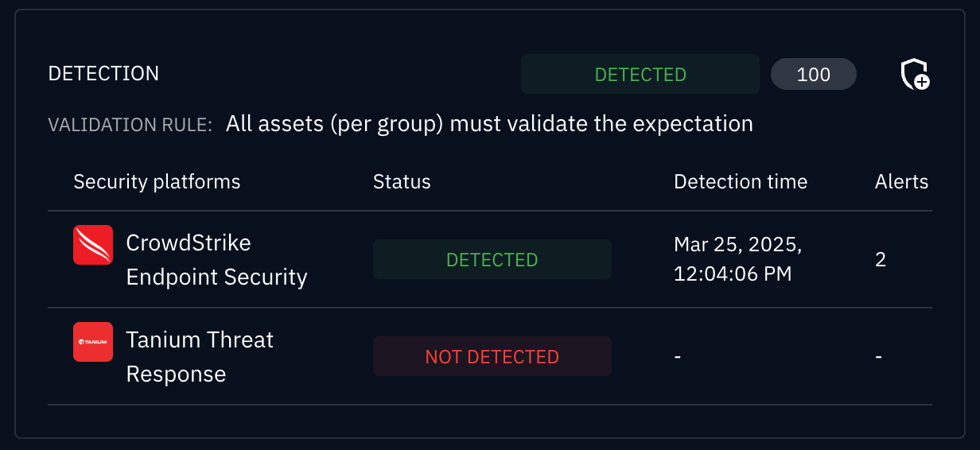Click the VALIDATION RULE label
This screenshot has width=980, height=450.
[x=130, y=125]
